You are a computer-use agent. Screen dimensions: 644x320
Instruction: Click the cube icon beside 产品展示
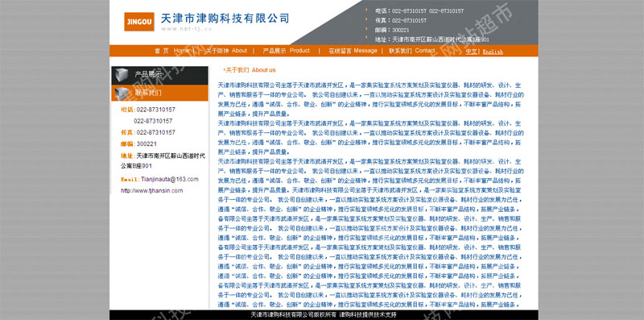click(x=122, y=74)
